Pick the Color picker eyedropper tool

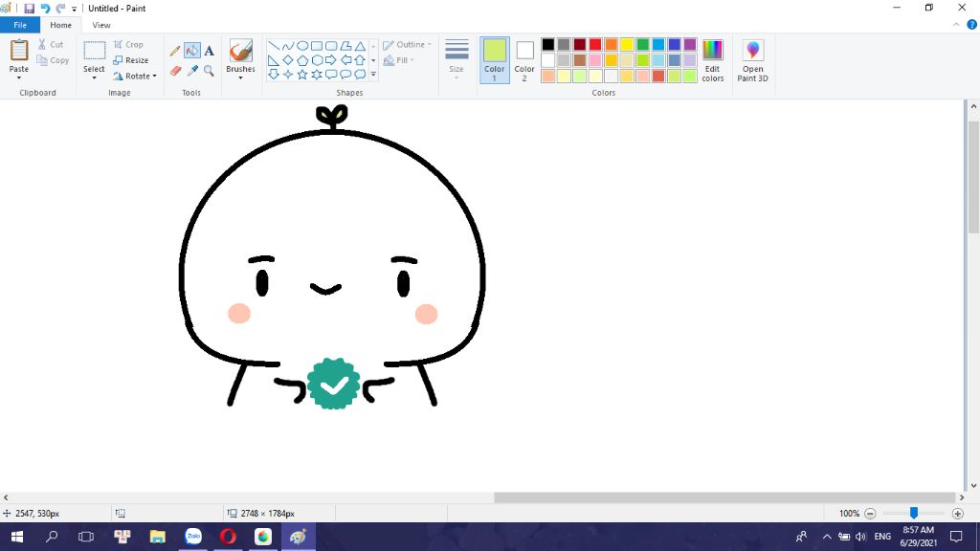tap(191, 71)
